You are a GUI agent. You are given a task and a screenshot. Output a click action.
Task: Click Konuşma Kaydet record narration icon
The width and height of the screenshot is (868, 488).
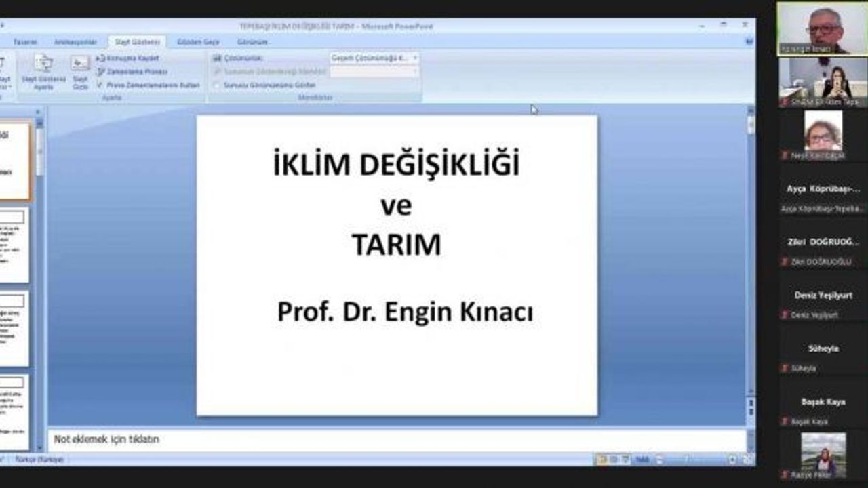[101, 58]
